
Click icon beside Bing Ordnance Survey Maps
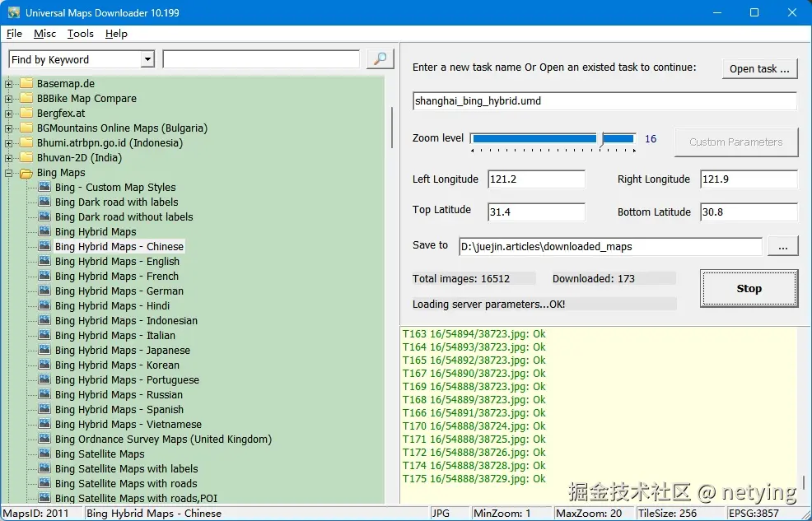point(44,439)
